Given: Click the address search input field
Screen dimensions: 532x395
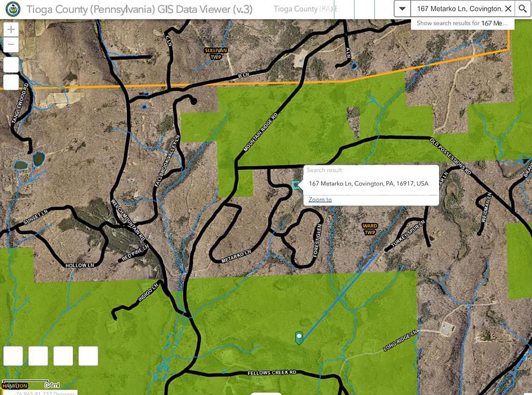Looking at the screenshot, I should click(x=456, y=9).
